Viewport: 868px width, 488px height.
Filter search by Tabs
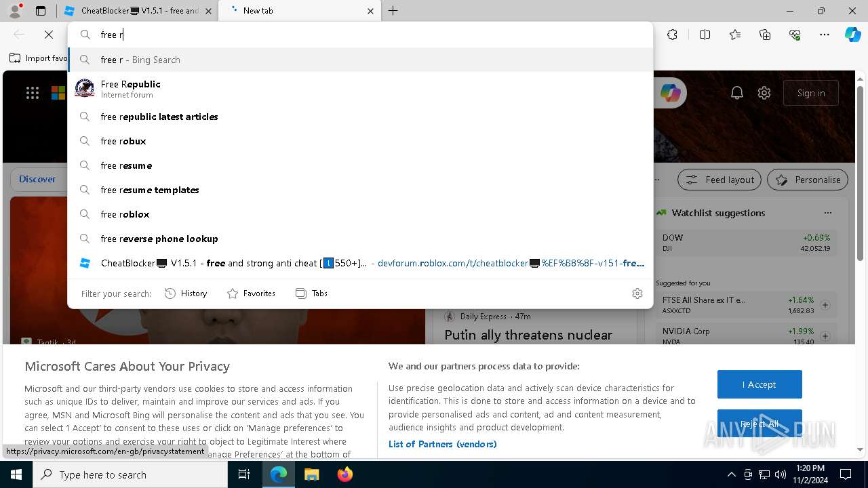coord(311,293)
